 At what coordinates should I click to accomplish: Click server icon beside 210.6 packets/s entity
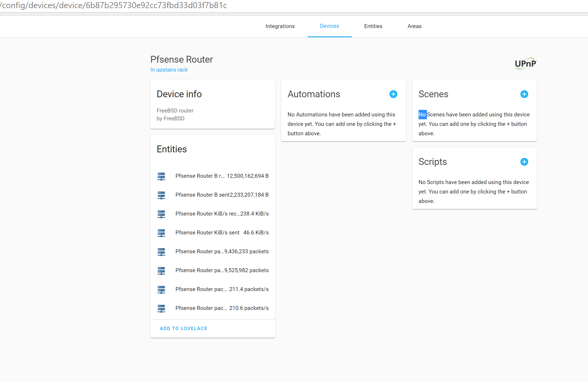pos(161,308)
